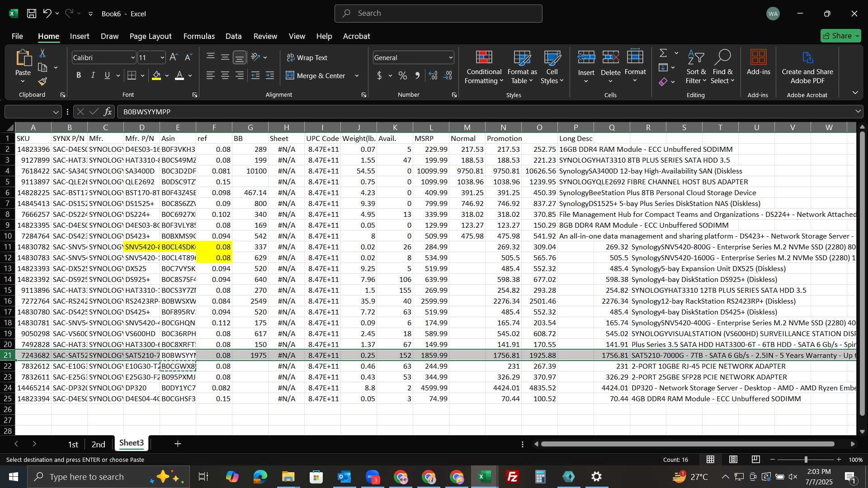This screenshot has width=868, height=488.
Task: Enable Wrap Text
Action: [x=307, y=57]
